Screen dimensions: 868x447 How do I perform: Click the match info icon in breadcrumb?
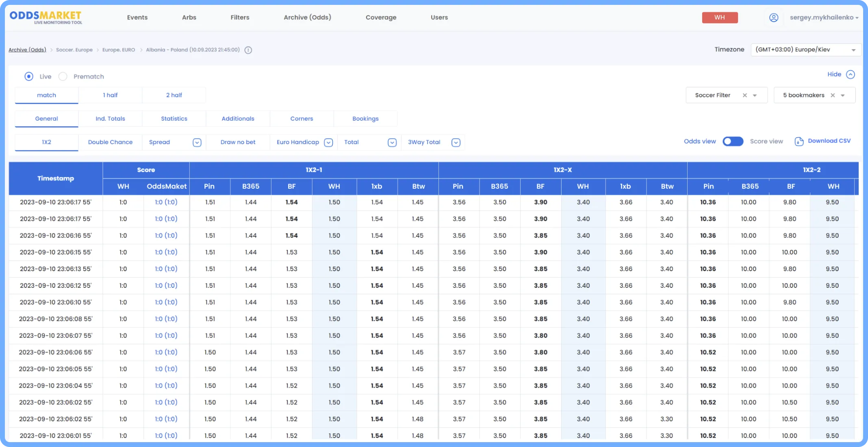pos(248,50)
